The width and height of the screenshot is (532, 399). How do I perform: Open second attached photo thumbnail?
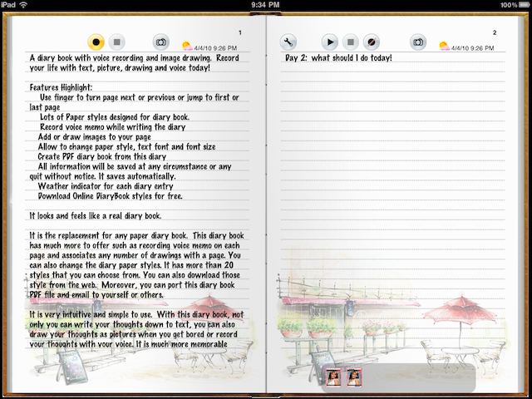[x=353, y=377]
